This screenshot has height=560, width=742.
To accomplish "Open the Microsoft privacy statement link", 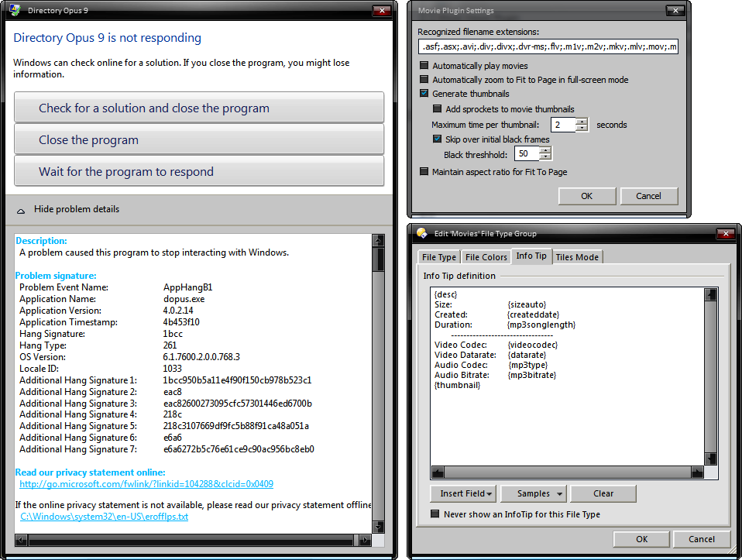I will [x=146, y=484].
